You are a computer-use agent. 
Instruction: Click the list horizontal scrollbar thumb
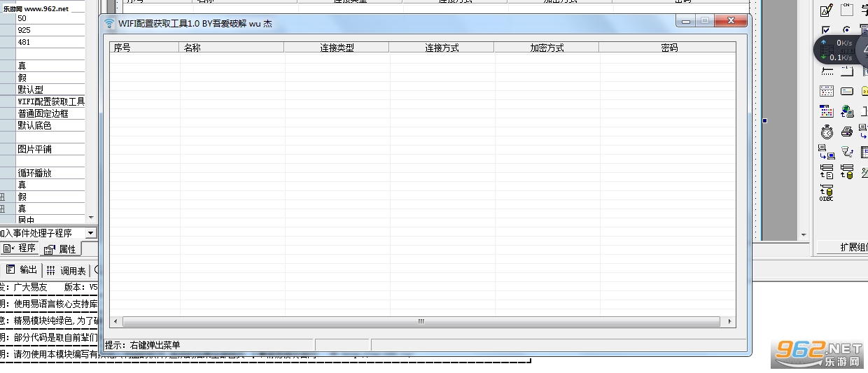coord(421,322)
